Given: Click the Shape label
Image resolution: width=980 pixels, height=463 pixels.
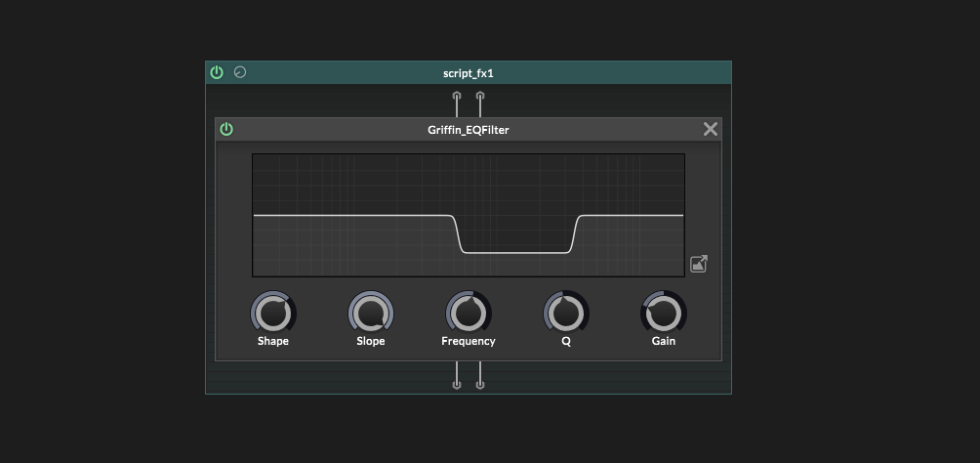Looking at the screenshot, I should pos(273,341).
